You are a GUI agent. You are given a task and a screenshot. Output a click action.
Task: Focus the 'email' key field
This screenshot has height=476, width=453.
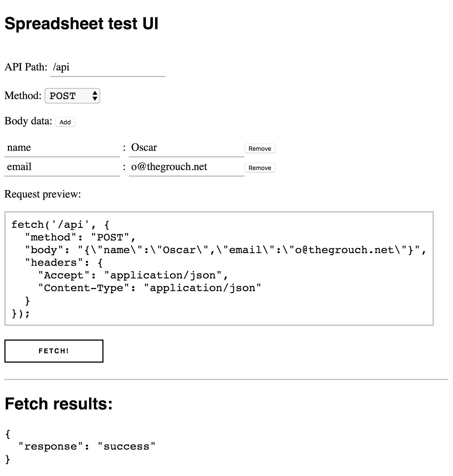point(62,167)
